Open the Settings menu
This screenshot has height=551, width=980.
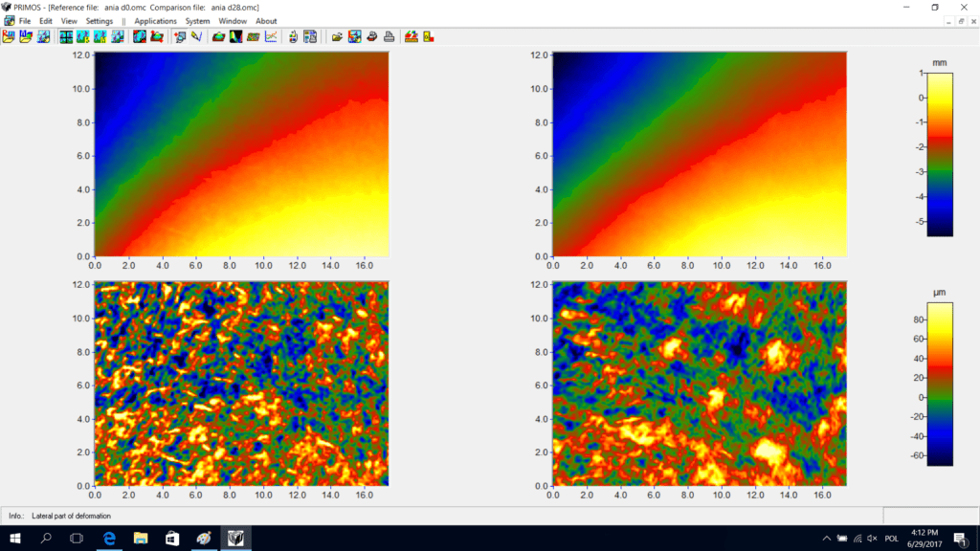pos(100,21)
